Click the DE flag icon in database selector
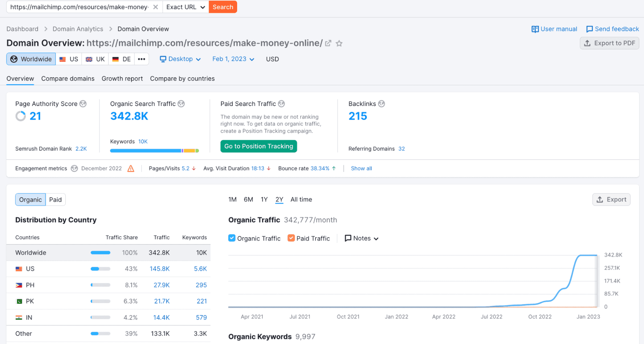Screen dimensions: 644x344 115,59
